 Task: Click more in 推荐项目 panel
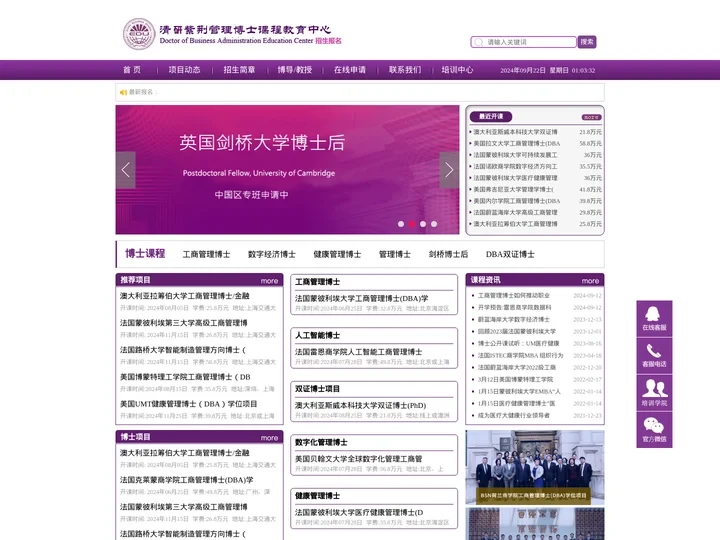[270, 281]
